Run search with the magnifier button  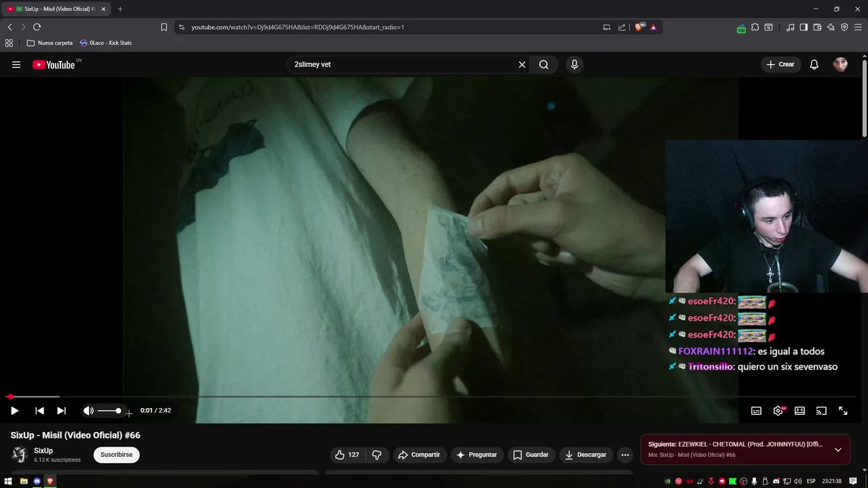point(544,64)
